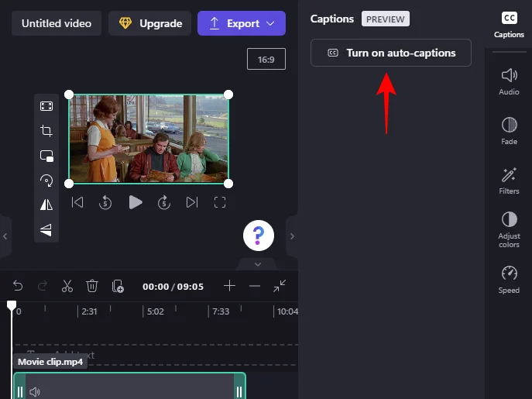This screenshot has width=532, height=399.
Task: Select the Movie clip.mp4 timeline clip
Action: click(129, 386)
